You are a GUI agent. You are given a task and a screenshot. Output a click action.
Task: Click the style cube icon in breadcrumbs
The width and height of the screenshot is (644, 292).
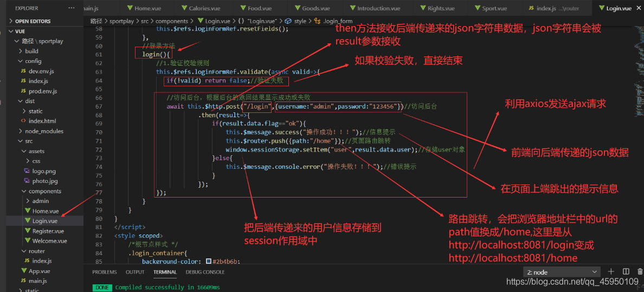coord(288,21)
